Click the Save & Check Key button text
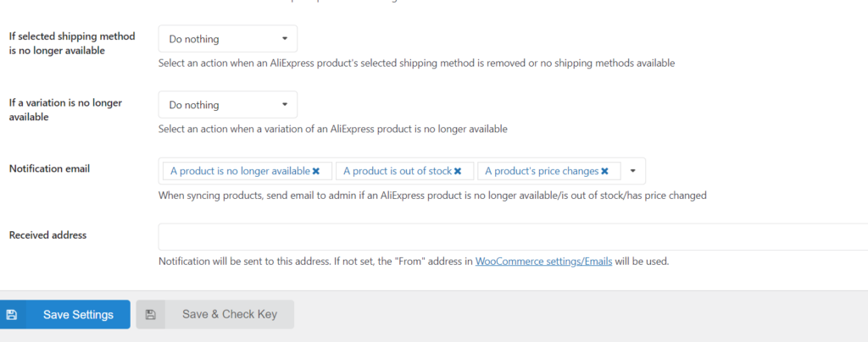868x342 pixels. click(230, 314)
